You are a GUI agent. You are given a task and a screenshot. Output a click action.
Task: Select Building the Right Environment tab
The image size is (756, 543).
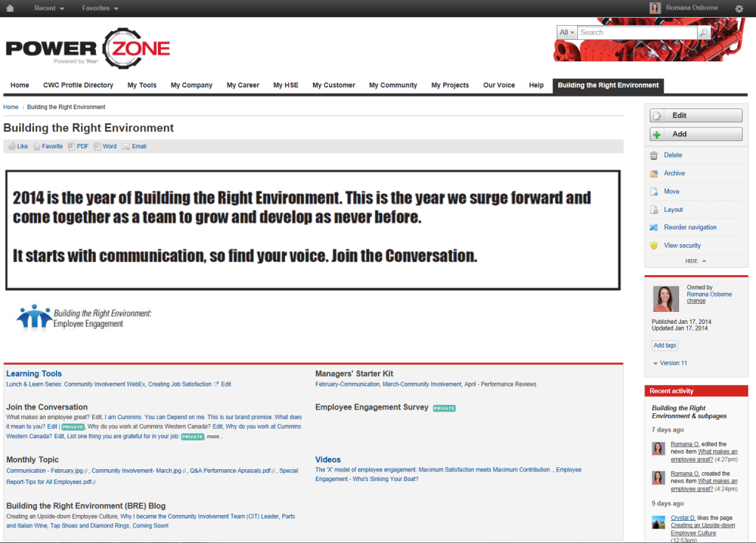point(608,86)
